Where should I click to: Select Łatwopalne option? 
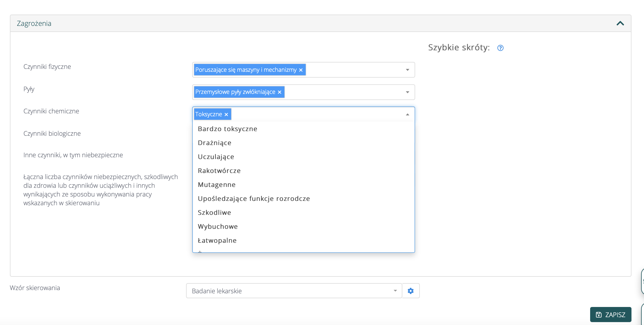point(217,240)
